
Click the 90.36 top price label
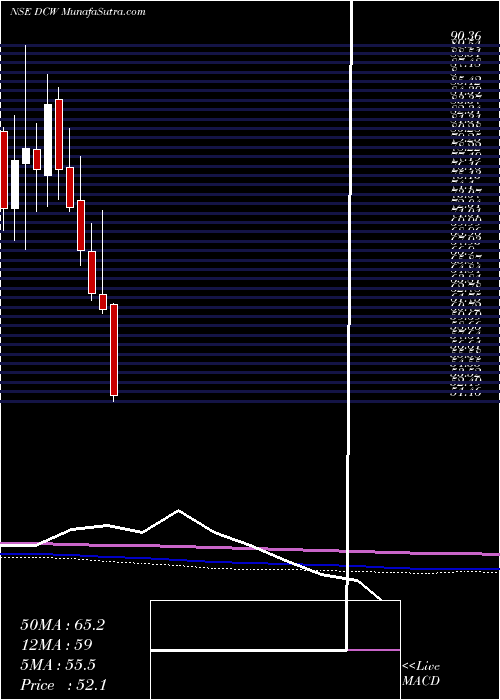coord(465,38)
